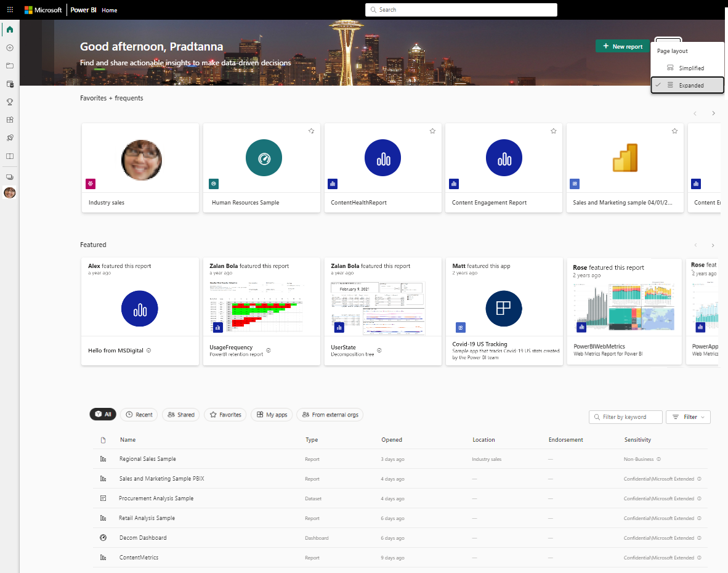728x573 pixels.
Task: Click the file icon in the table header
Action: tap(103, 440)
